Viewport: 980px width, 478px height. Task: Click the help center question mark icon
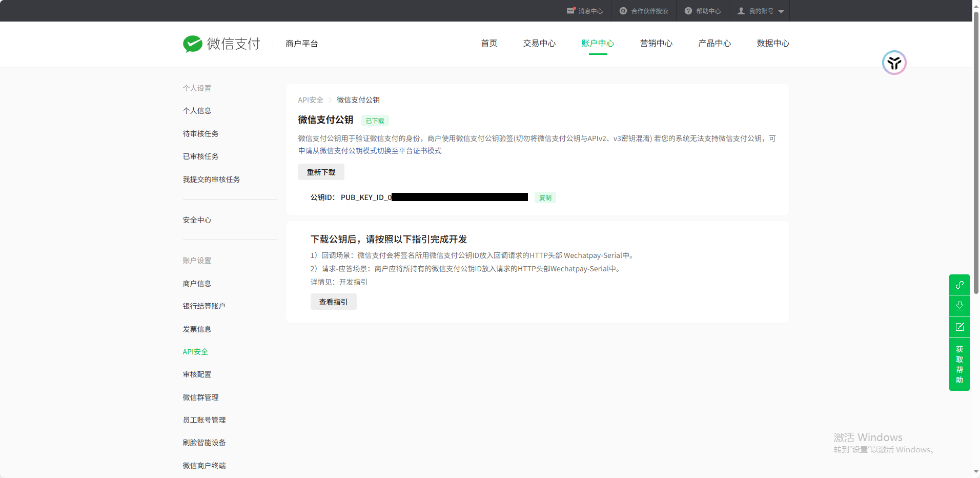pos(688,11)
